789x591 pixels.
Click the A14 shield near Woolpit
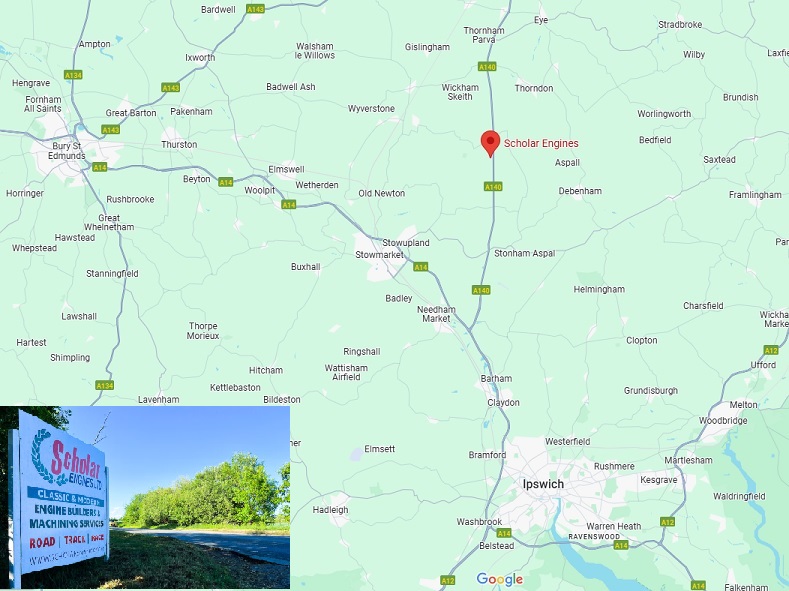click(x=289, y=205)
